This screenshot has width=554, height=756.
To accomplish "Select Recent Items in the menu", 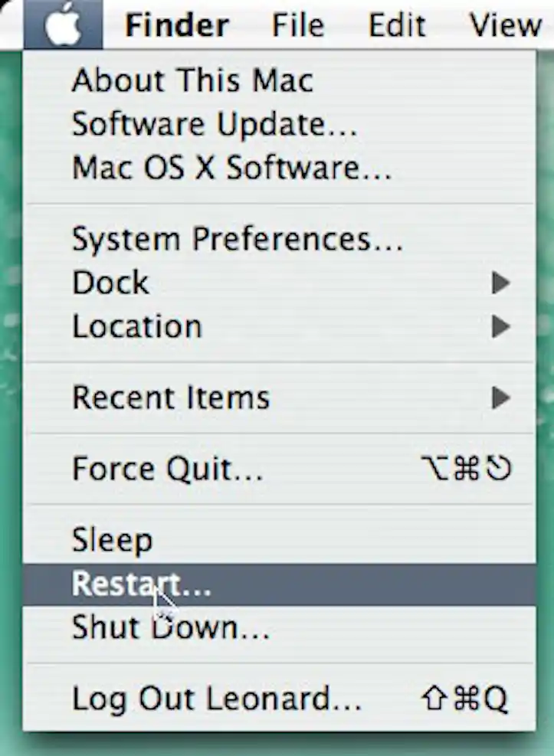I will 279,398.
